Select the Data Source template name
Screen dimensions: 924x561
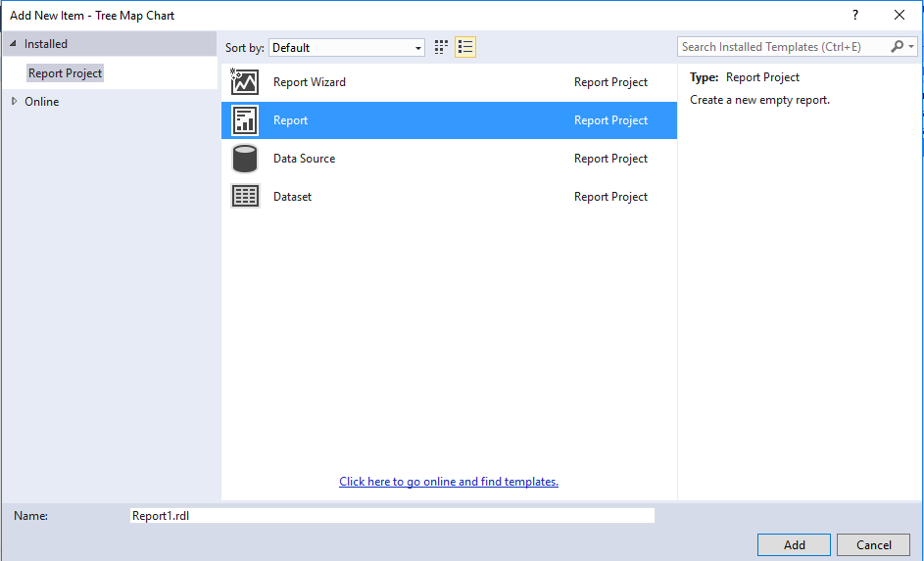pyautogui.click(x=304, y=159)
